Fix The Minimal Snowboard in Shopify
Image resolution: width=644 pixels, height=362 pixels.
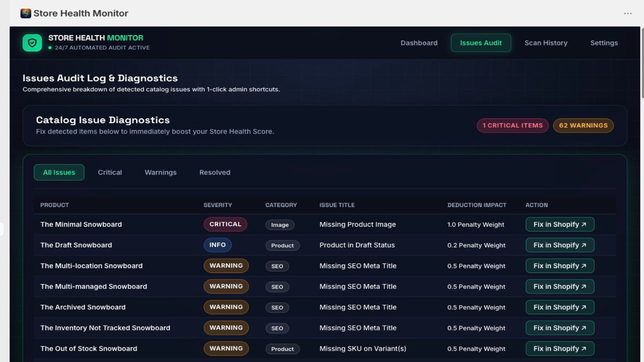click(560, 224)
